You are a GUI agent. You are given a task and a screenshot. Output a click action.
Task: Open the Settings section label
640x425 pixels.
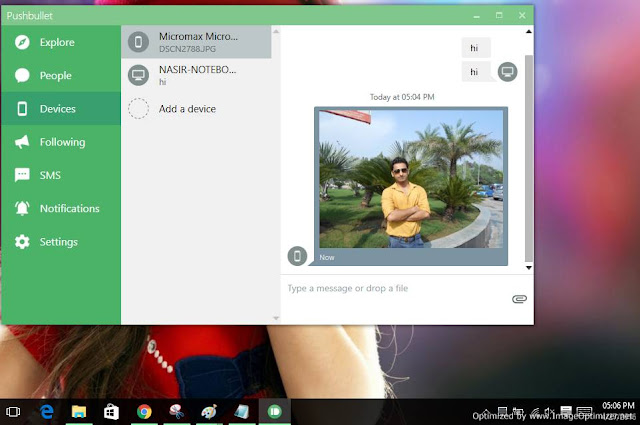(x=58, y=242)
